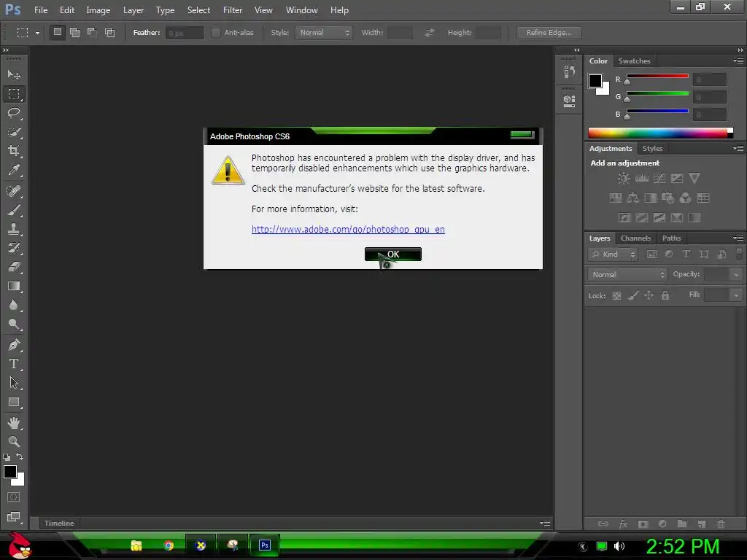Add a Levels adjustment

642,179
